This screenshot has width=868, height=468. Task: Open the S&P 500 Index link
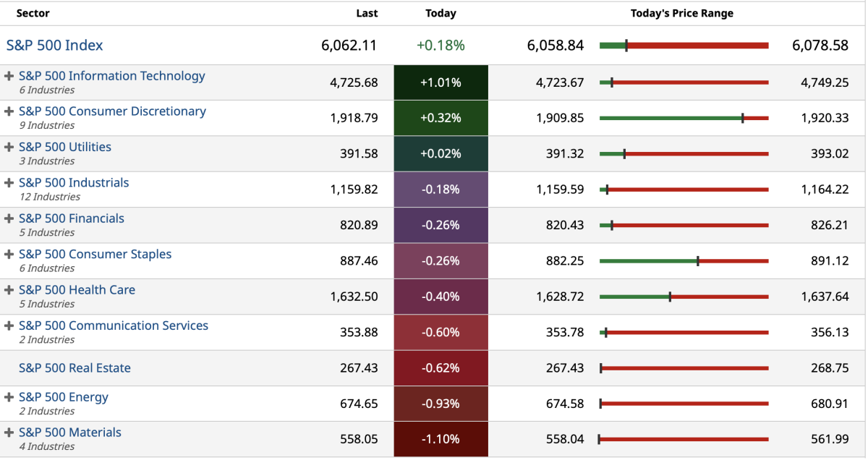coord(55,46)
